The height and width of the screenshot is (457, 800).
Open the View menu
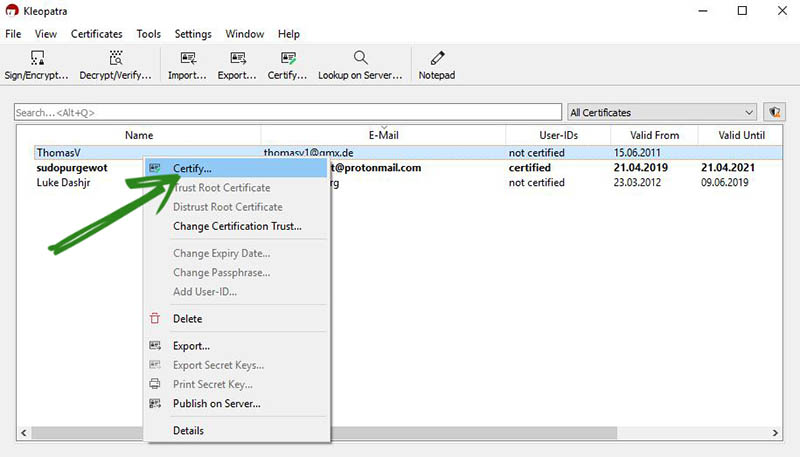(45, 34)
